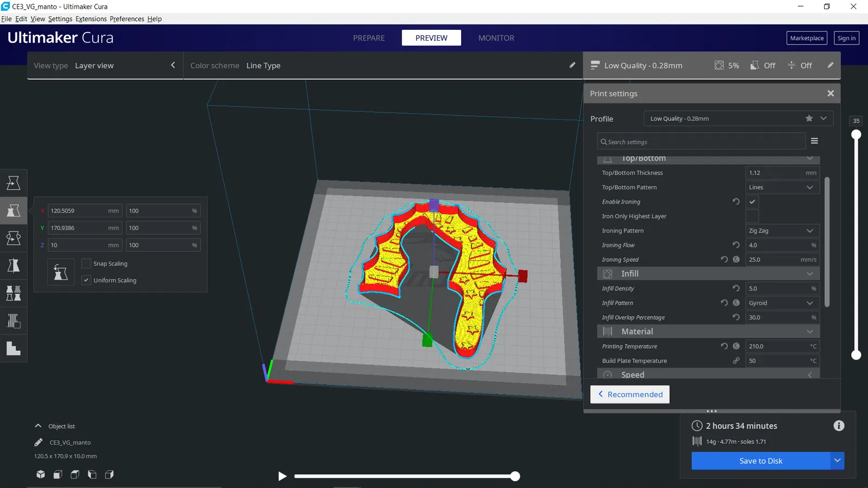Close the Print settings panel
Image resolution: width=868 pixels, height=488 pixels.
831,93
